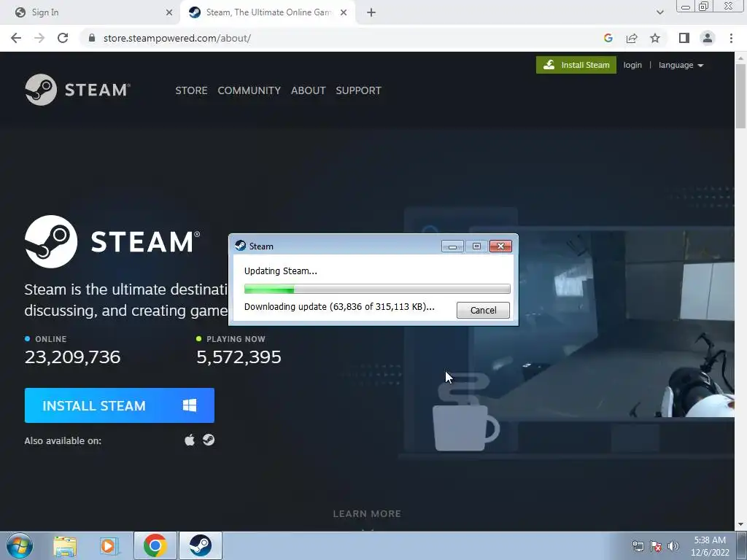Click the Updating Steam... text
This screenshot has height=560, width=747.
pos(281,271)
